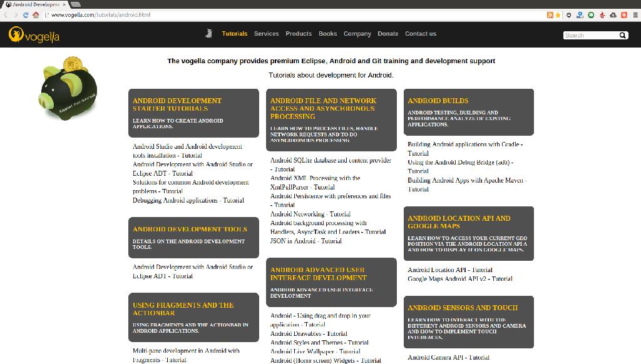Open Multi-pane development with Fragments tutorial
This screenshot has width=641, height=364.
pos(186,355)
